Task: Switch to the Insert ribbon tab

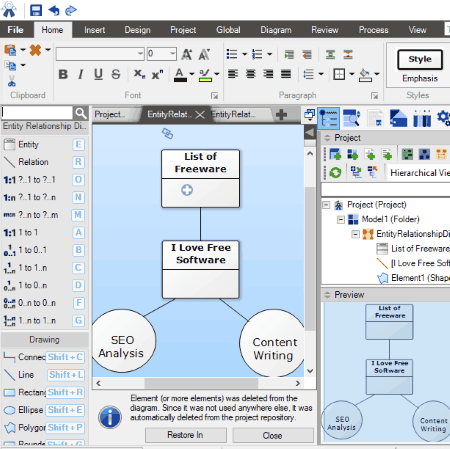Action: click(x=95, y=30)
